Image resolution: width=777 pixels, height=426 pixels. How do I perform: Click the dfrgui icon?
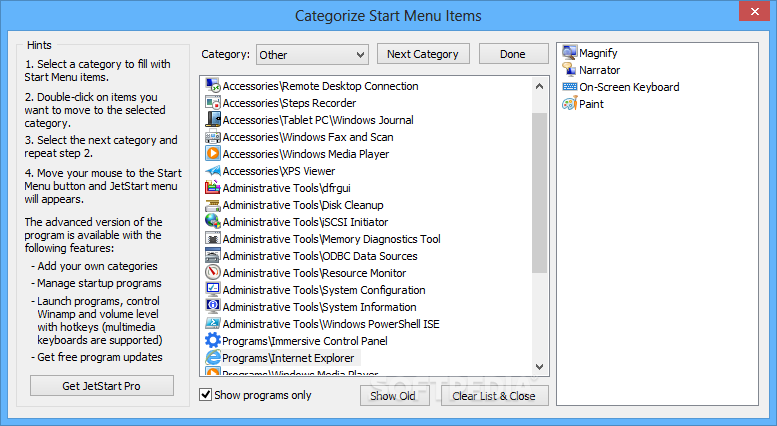coord(213,187)
